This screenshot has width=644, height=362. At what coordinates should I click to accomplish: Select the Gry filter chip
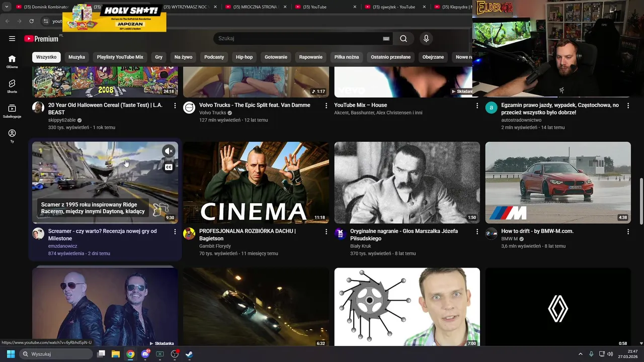[x=159, y=57]
